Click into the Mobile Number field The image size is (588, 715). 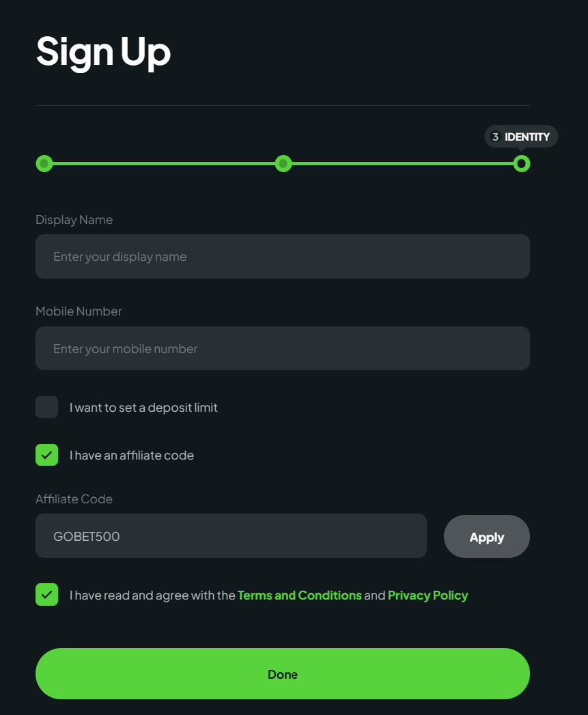[x=283, y=348]
